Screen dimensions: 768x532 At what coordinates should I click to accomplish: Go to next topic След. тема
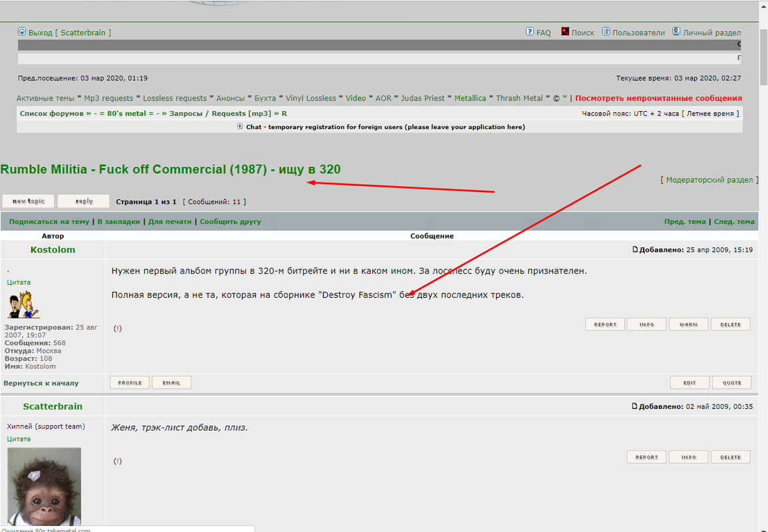coord(734,221)
